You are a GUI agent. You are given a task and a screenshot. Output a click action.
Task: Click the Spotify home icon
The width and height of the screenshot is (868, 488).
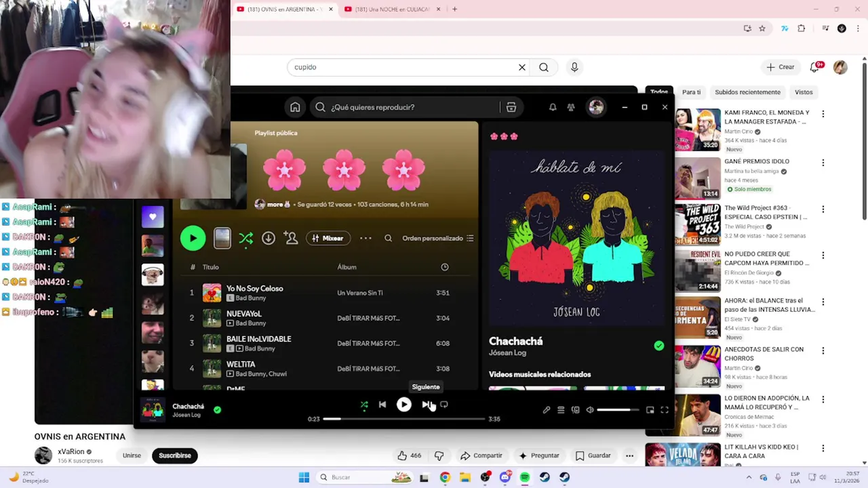(295, 107)
